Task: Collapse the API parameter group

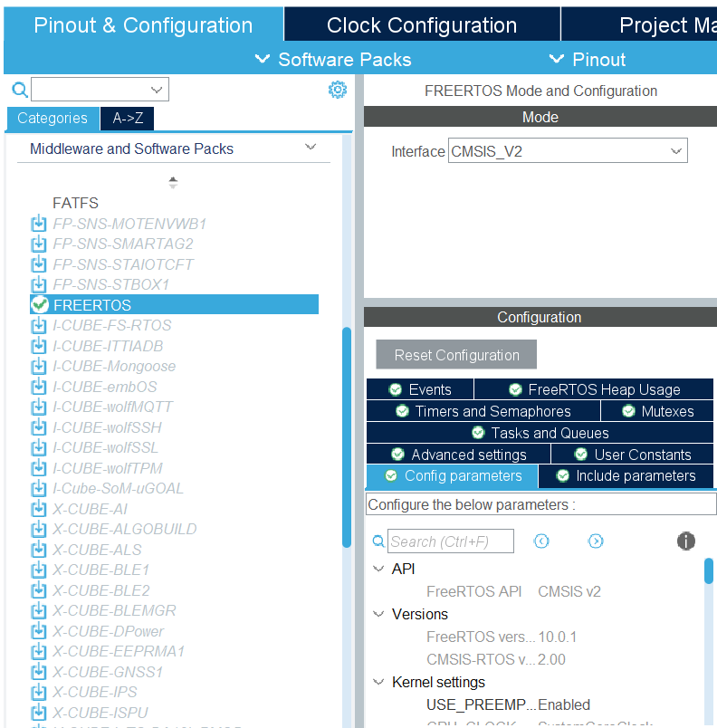Action: coord(378,569)
